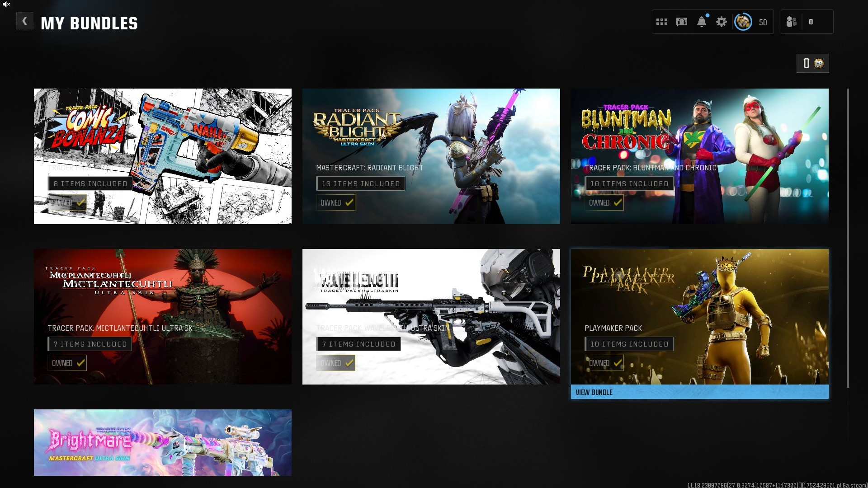868x488 pixels.
Task: Click the COD Points coin icon
Action: 819,63
